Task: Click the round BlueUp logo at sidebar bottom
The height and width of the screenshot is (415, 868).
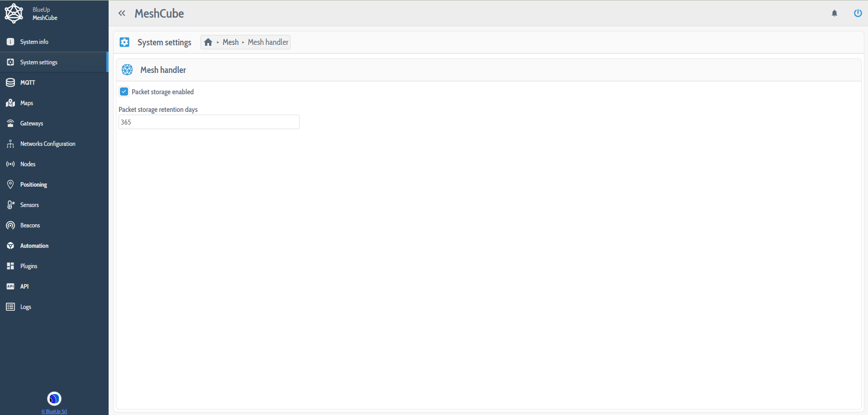Action: click(x=54, y=399)
